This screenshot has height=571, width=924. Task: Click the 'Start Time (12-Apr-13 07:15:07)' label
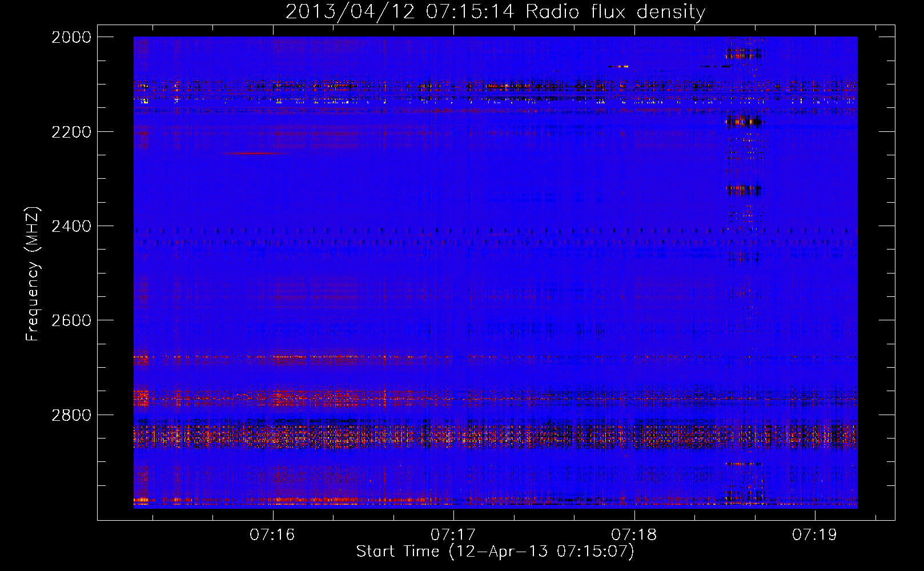click(x=495, y=552)
